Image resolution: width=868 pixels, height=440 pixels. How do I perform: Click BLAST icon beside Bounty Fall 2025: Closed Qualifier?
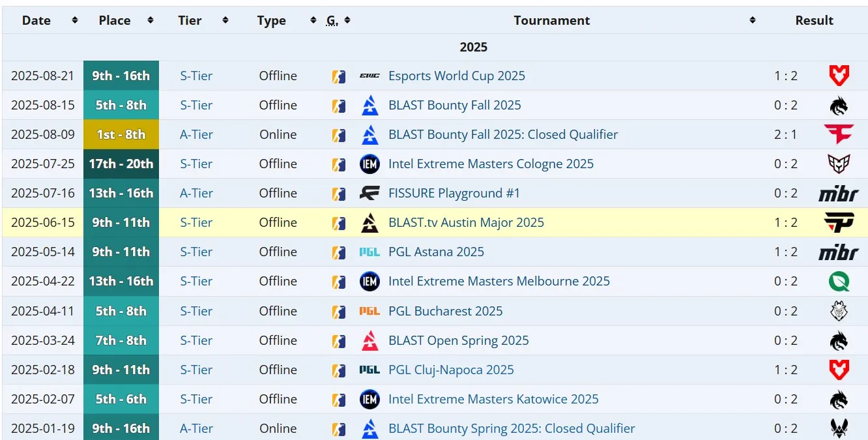(x=369, y=134)
